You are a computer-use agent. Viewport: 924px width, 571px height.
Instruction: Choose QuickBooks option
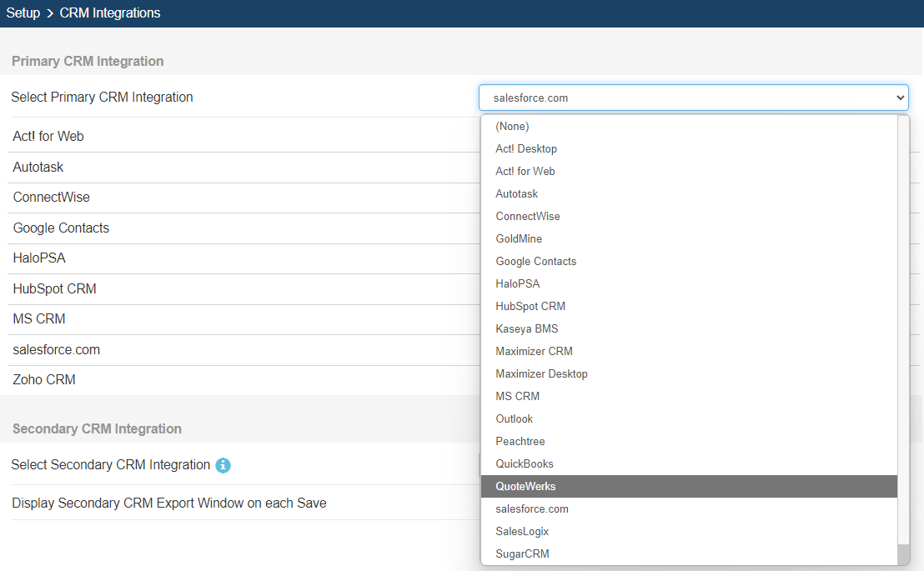524,463
